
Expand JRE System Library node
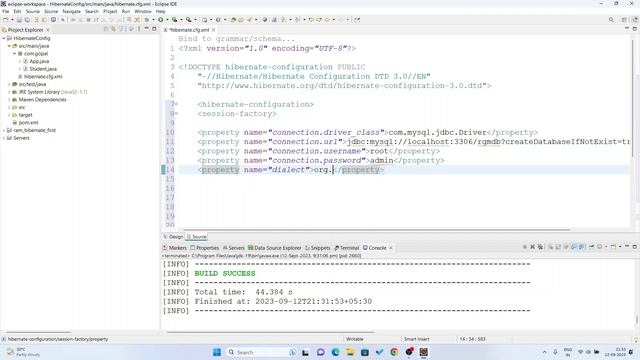9,92
